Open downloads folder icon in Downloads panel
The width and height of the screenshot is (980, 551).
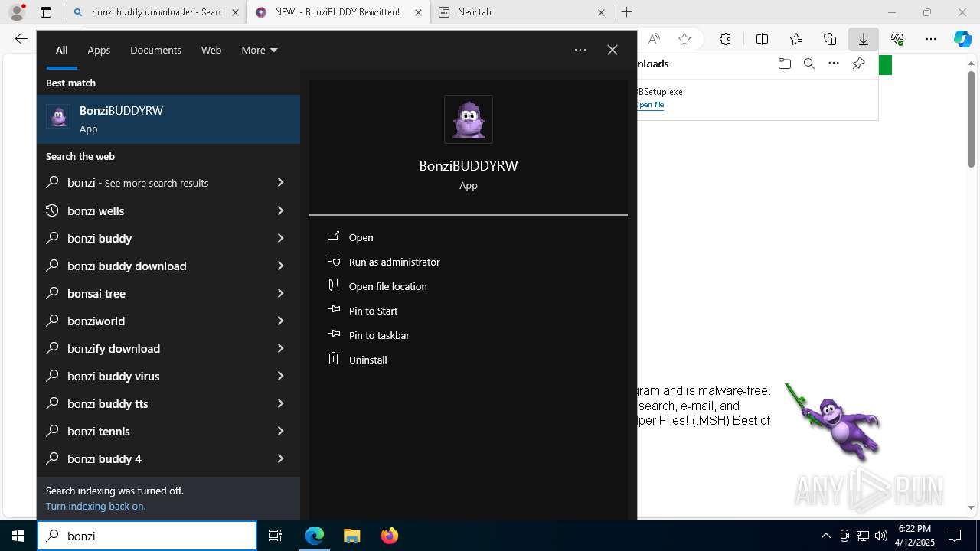coord(784,64)
